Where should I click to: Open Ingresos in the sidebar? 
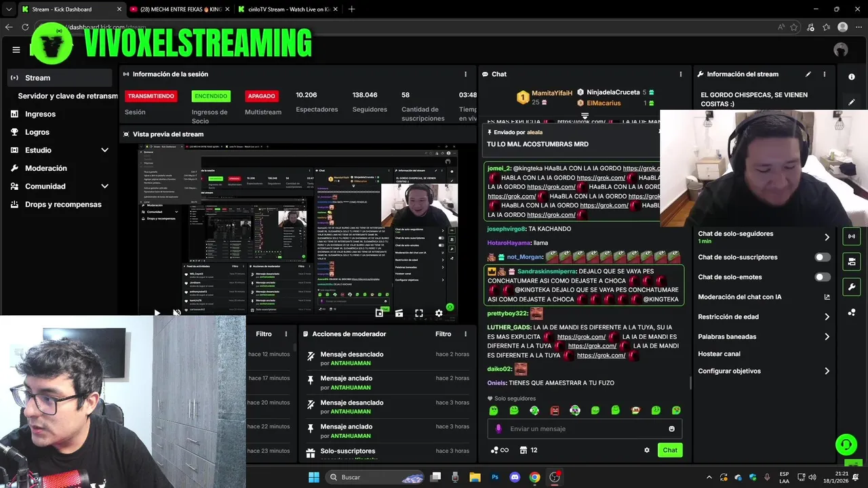click(x=40, y=114)
